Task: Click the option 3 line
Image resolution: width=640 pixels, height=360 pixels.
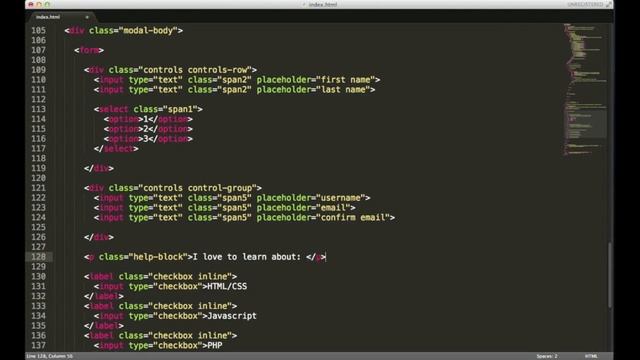Action: tap(148, 139)
